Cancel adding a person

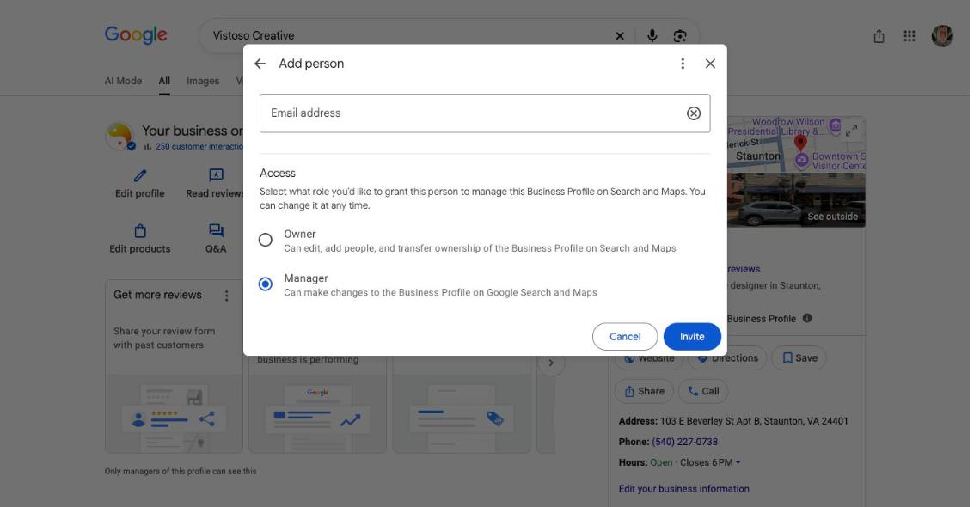pyautogui.click(x=625, y=337)
